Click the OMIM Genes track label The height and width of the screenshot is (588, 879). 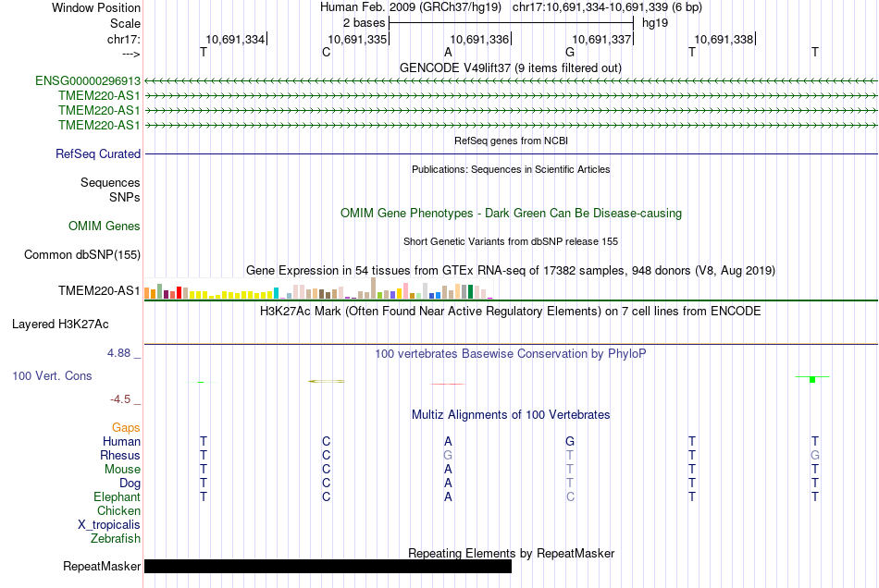104,226
